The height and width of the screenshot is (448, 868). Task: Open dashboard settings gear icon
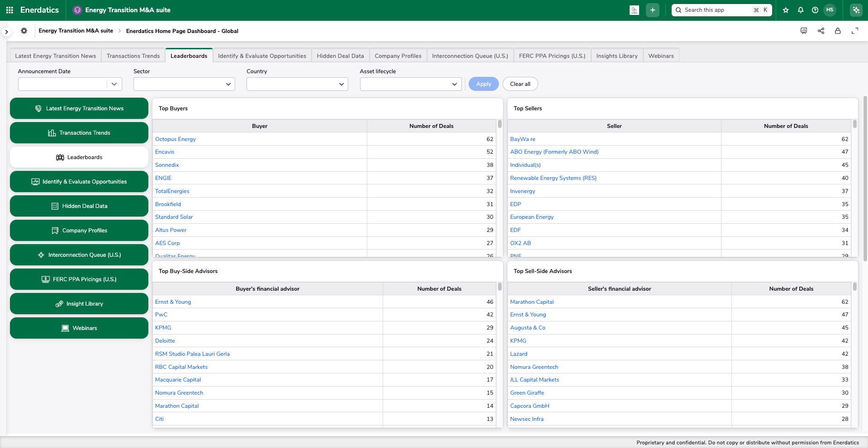[24, 31]
